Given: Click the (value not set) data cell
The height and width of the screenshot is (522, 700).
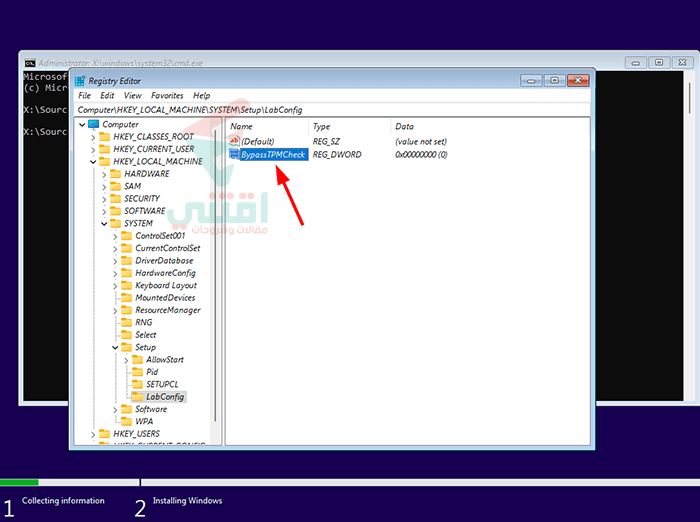Looking at the screenshot, I should tap(421, 142).
